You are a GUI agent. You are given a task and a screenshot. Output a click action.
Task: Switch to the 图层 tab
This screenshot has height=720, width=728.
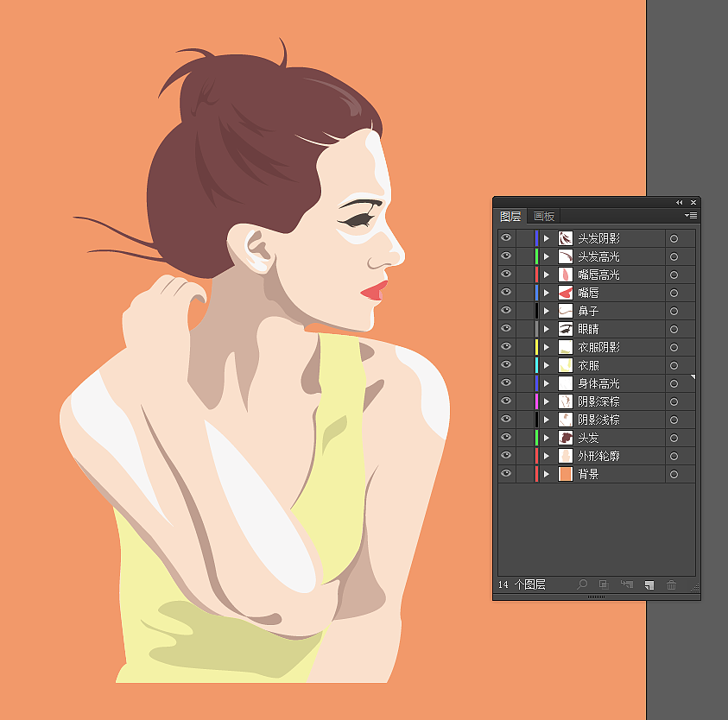pos(510,217)
